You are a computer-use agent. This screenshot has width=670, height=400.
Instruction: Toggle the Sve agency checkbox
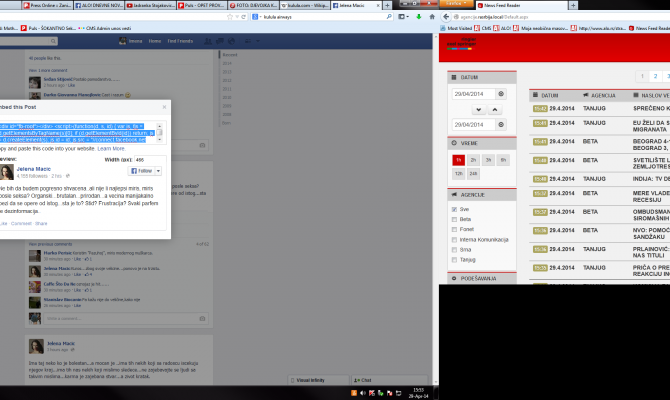(x=454, y=209)
